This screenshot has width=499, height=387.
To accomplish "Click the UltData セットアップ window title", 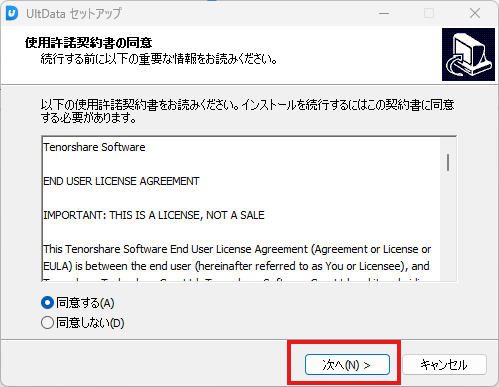I will (x=74, y=14).
